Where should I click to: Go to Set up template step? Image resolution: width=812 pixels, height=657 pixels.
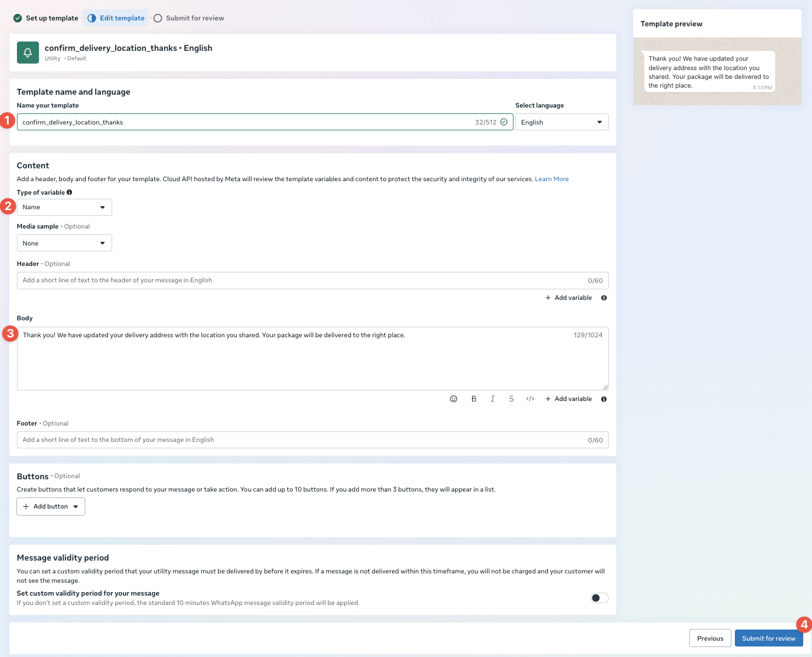click(46, 18)
